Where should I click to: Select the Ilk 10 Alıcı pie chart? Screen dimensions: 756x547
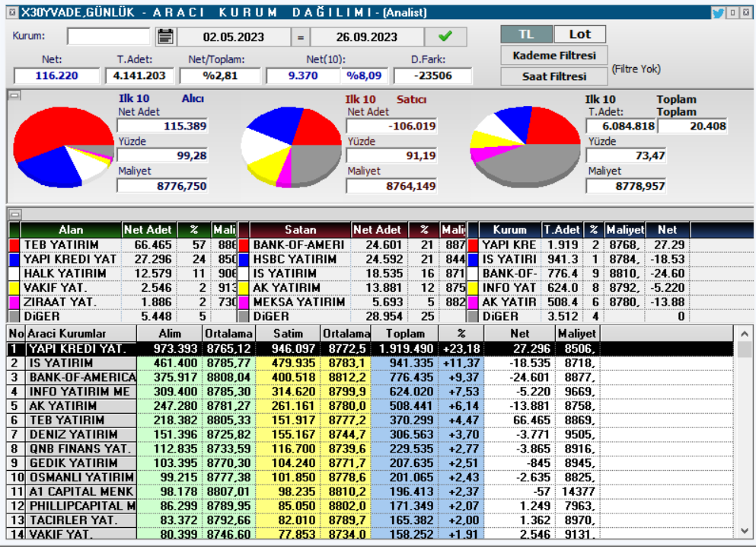coord(62,146)
